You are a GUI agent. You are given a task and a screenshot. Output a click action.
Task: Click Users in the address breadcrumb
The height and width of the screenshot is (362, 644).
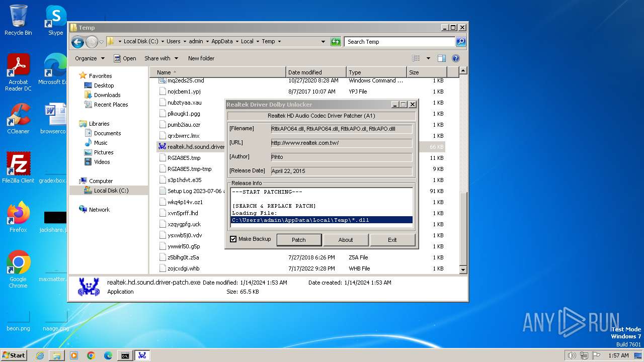[174, 42]
